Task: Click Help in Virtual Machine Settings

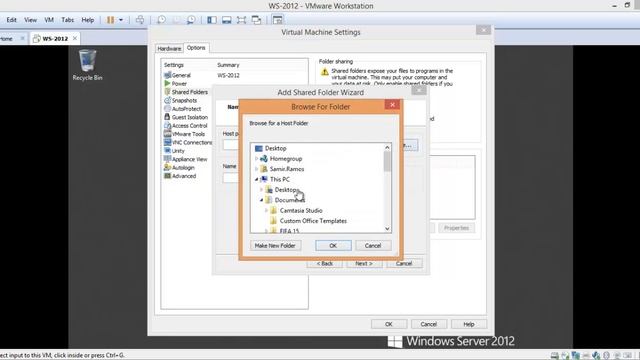Action: (x=469, y=324)
